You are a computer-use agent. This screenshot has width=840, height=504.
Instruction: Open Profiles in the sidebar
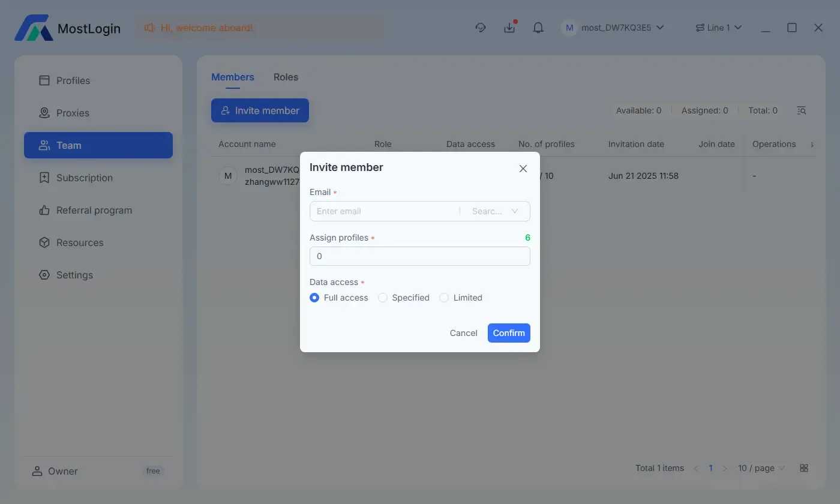coord(73,80)
